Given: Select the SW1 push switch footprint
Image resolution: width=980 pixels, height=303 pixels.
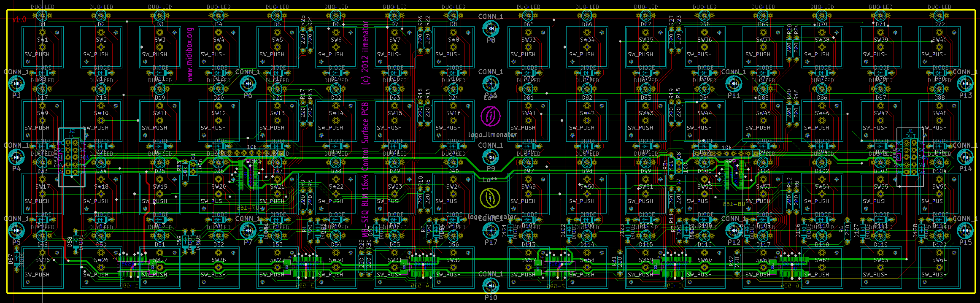Looking at the screenshot, I should pyautogui.click(x=42, y=47).
